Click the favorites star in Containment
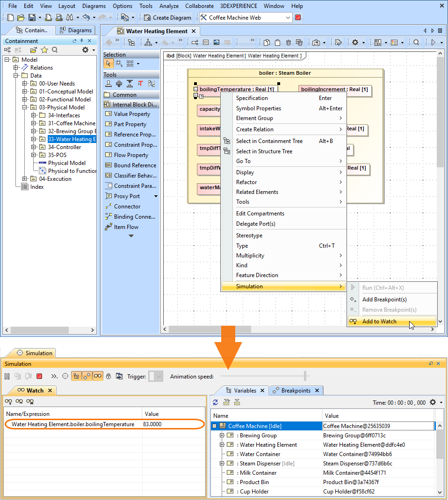Image resolution: width=448 pixels, height=500 pixels. [44, 50]
